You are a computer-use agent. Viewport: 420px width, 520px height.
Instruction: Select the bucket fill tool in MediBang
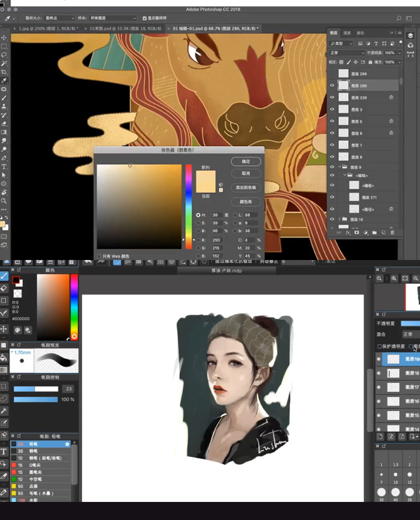coord(4,357)
